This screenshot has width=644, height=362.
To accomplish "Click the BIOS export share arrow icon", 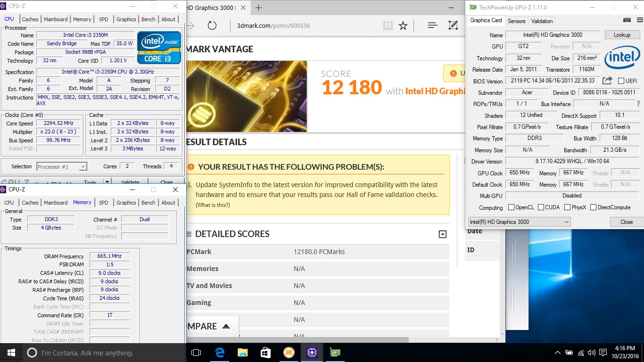I will (x=608, y=81).
